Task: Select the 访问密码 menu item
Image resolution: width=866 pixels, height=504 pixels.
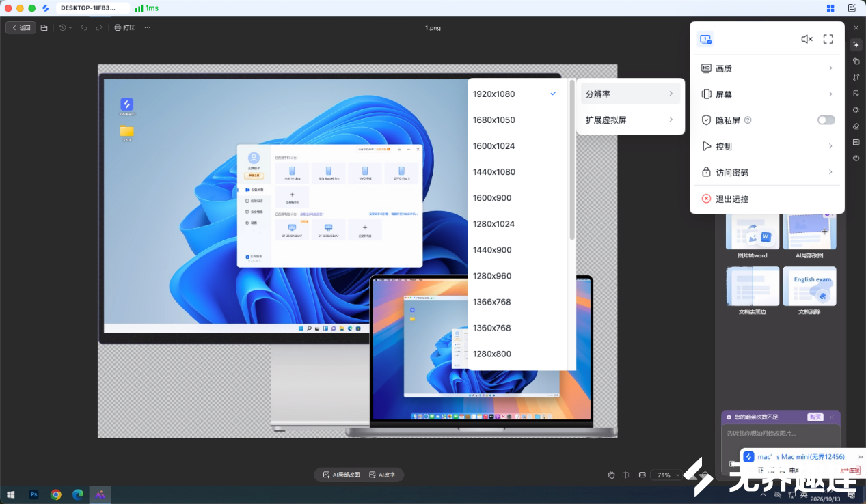Action: (x=767, y=172)
